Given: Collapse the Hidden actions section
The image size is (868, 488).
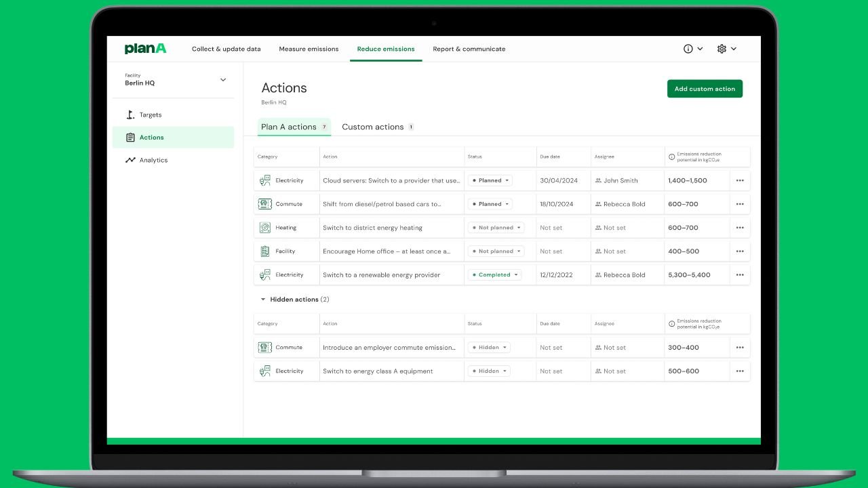Looking at the screenshot, I should point(263,300).
